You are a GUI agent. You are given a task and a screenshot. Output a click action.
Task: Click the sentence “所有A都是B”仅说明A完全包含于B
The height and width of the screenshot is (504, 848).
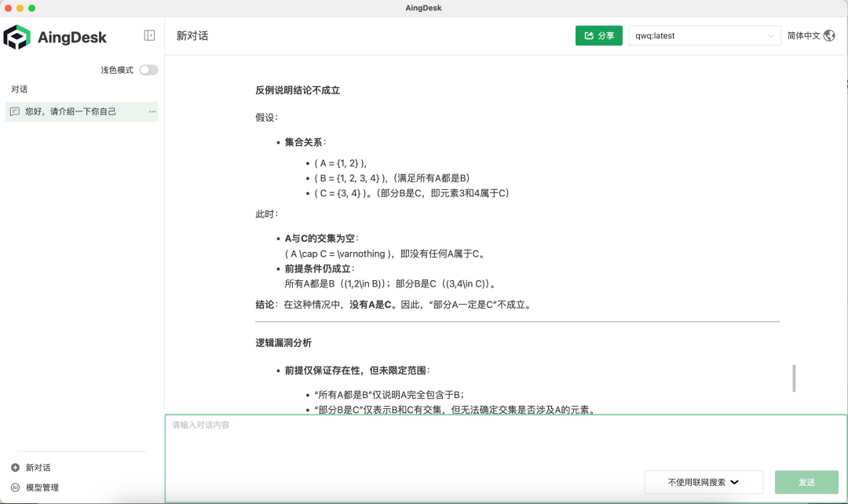tap(389, 395)
